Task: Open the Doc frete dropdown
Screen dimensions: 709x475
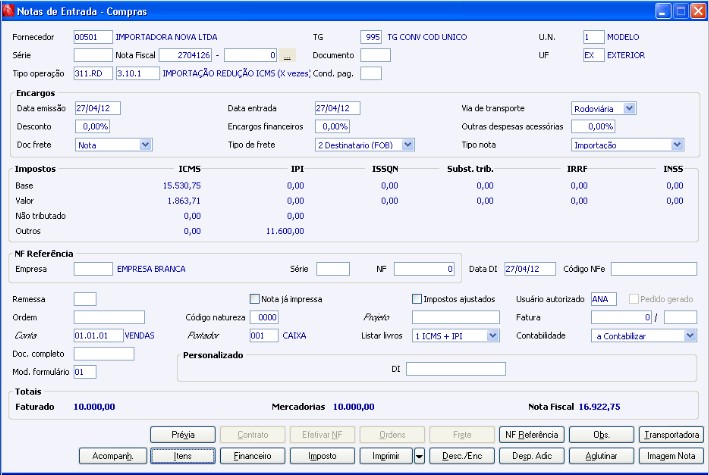Action: click(x=145, y=145)
